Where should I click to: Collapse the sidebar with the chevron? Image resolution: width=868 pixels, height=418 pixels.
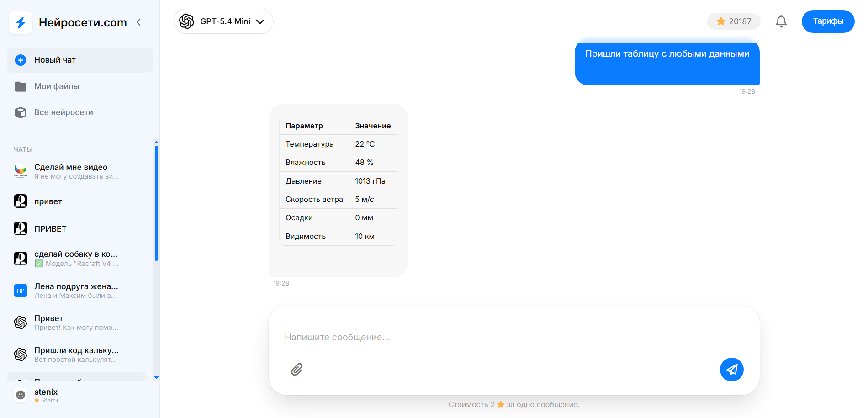point(139,22)
